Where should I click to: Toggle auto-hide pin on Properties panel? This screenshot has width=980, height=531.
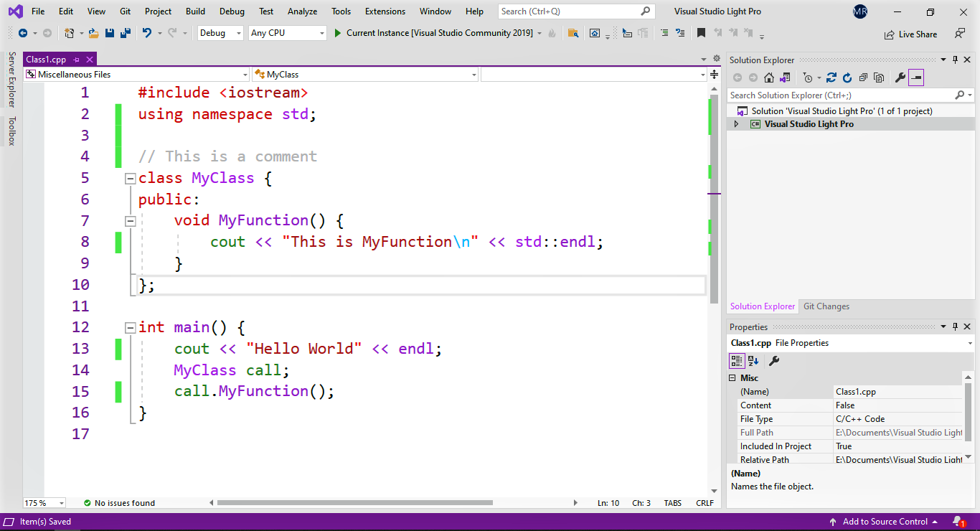956,326
